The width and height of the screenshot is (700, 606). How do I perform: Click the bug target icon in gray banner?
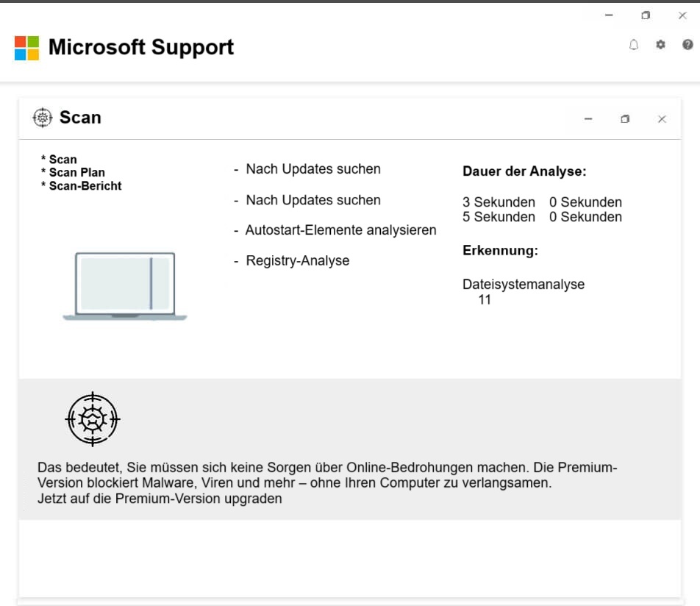93,419
